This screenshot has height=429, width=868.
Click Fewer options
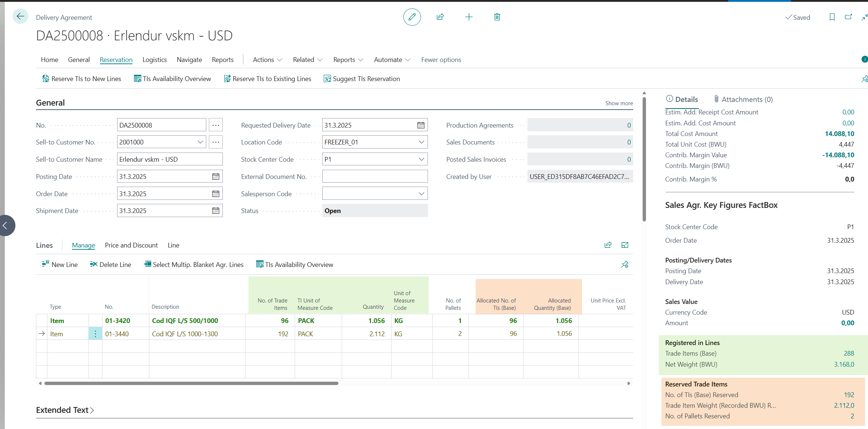click(441, 59)
